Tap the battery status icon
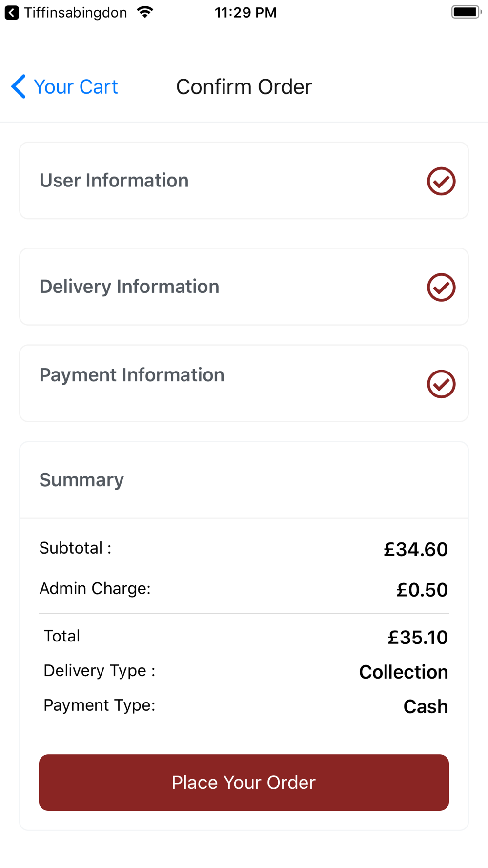 [x=467, y=12]
